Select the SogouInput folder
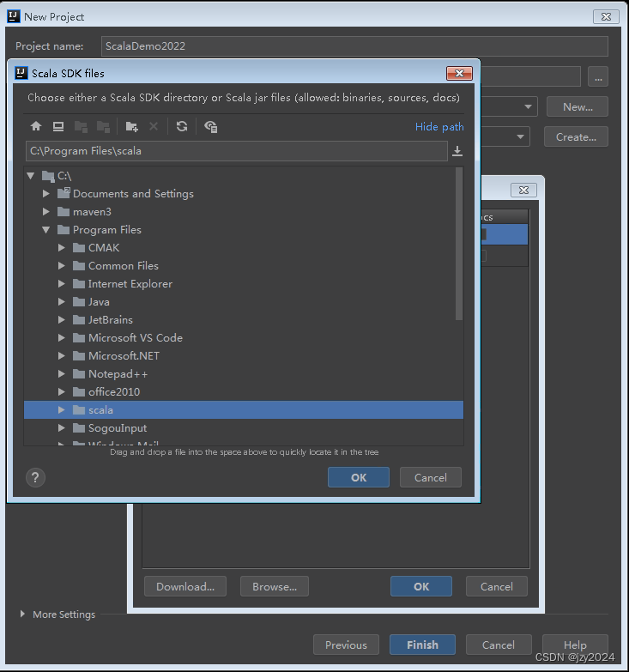 (x=244, y=427)
